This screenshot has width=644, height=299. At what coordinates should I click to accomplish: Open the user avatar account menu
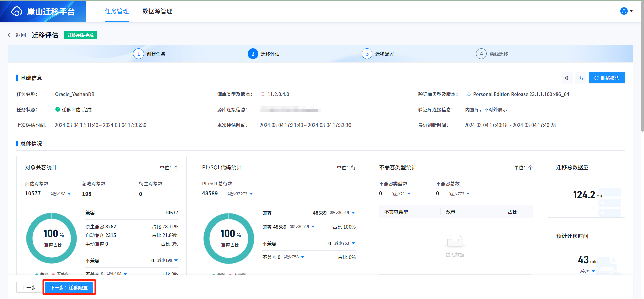coord(624,11)
